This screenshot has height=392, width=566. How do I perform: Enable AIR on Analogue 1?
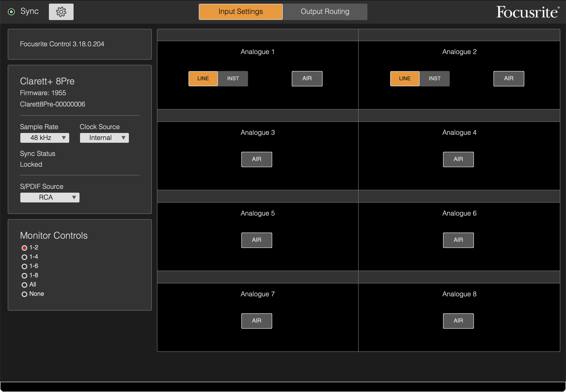click(x=307, y=79)
